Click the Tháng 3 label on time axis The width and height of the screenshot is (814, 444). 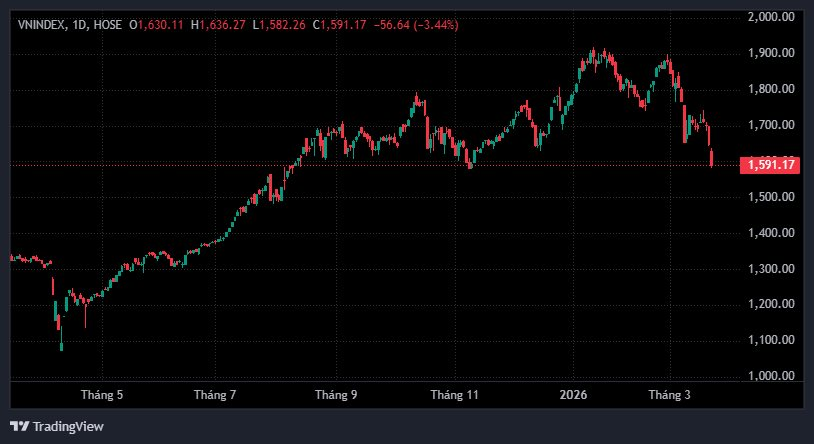[671, 395]
